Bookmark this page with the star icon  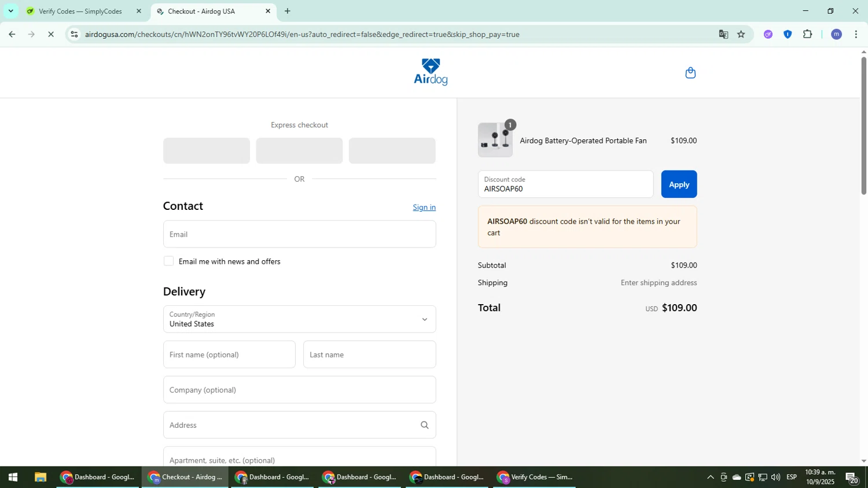pos(741,34)
